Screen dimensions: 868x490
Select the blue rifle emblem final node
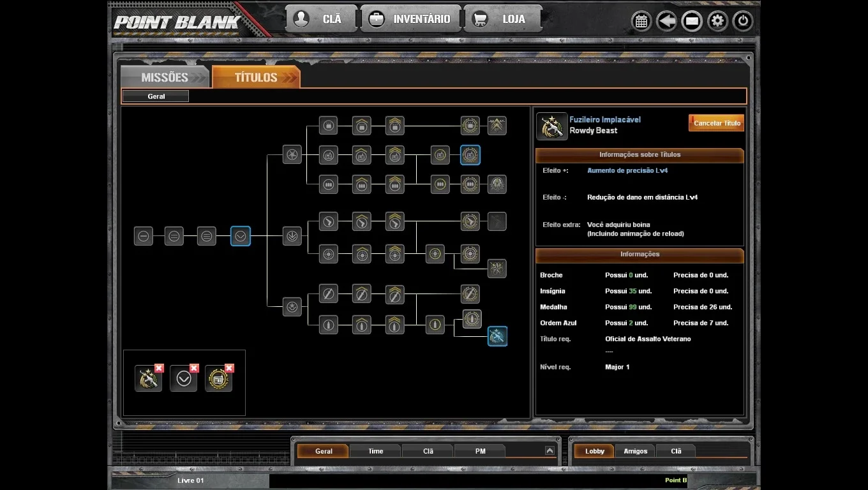[497, 336]
